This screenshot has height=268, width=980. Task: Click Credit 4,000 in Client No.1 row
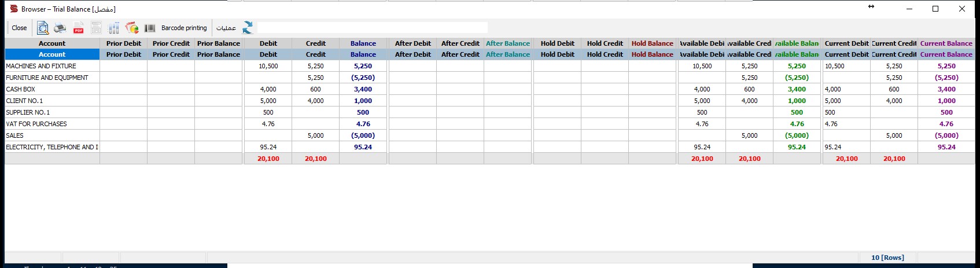pos(316,101)
